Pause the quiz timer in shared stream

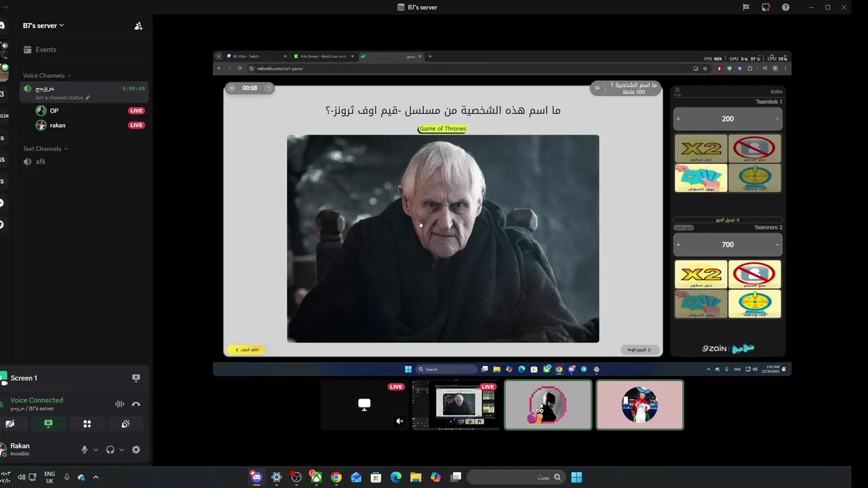231,88
